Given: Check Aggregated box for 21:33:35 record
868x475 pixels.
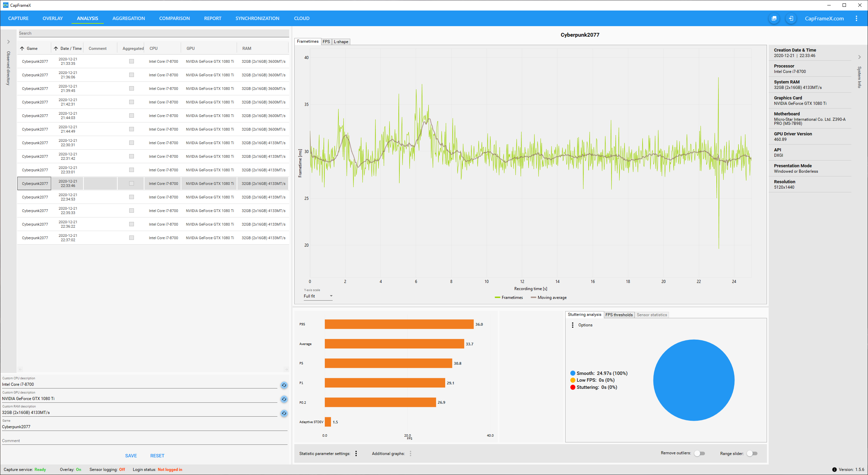Looking at the screenshot, I should [x=132, y=61].
